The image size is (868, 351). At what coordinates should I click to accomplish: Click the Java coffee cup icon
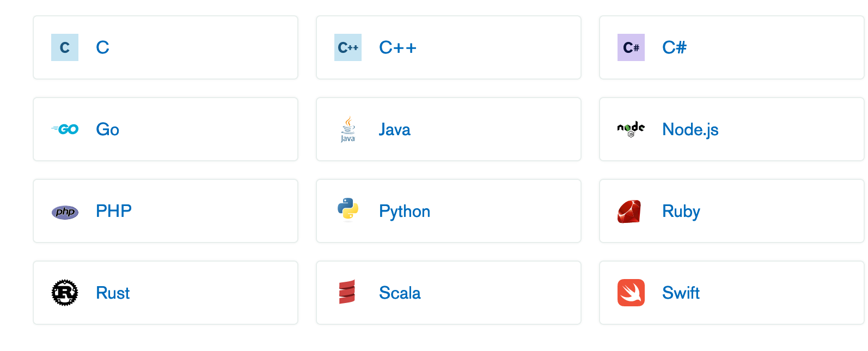click(x=348, y=129)
